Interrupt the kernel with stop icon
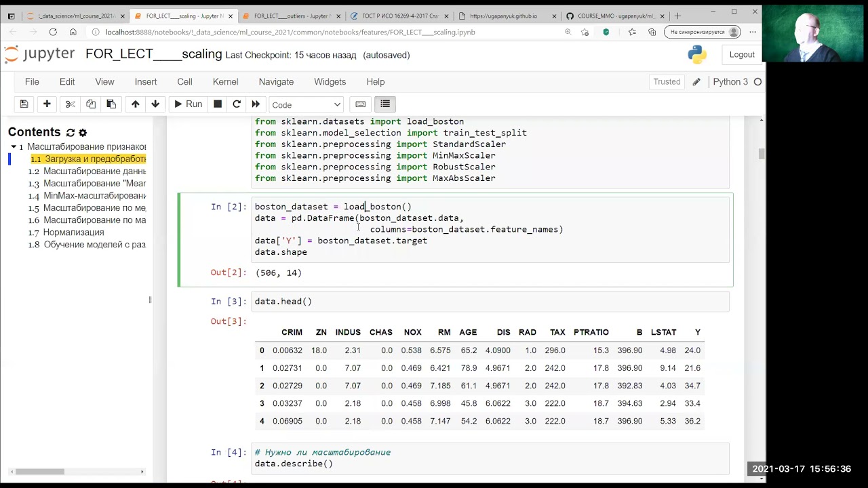 [x=218, y=104]
